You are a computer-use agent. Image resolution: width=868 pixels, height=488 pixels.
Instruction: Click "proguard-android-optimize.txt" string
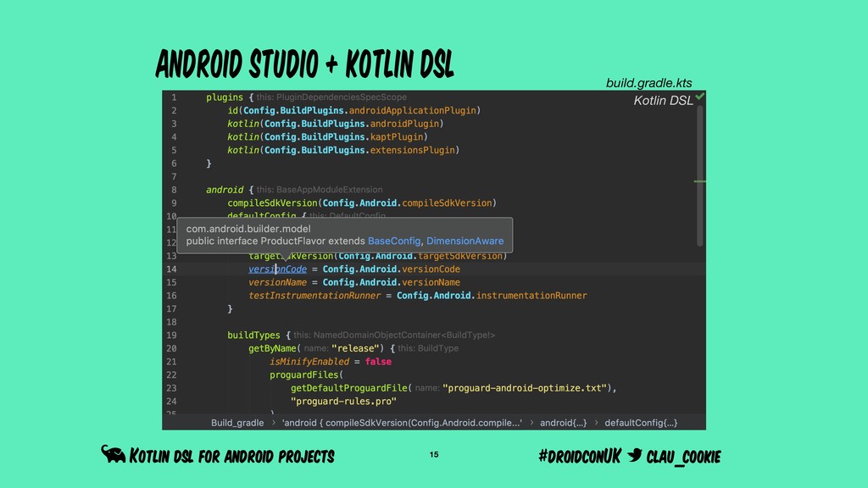[x=525, y=388]
